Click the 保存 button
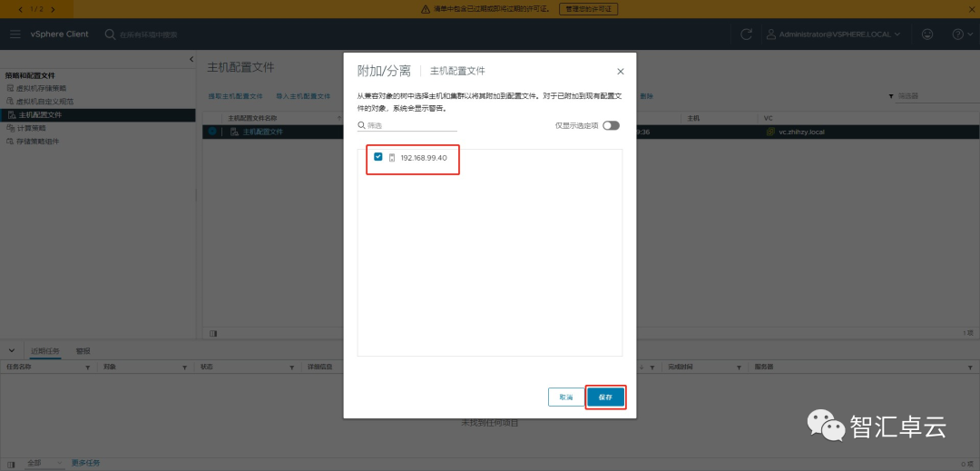This screenshot has height=471, width=980. 605,397
